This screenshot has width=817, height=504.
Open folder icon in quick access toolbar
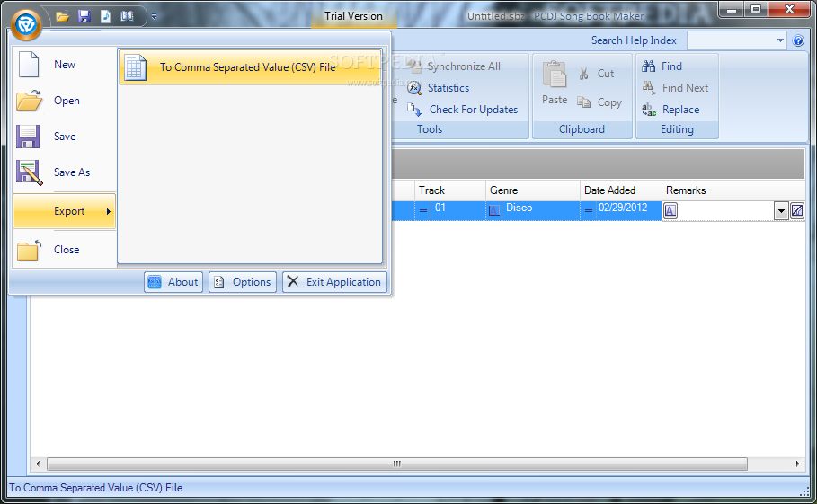pos(63,17)
